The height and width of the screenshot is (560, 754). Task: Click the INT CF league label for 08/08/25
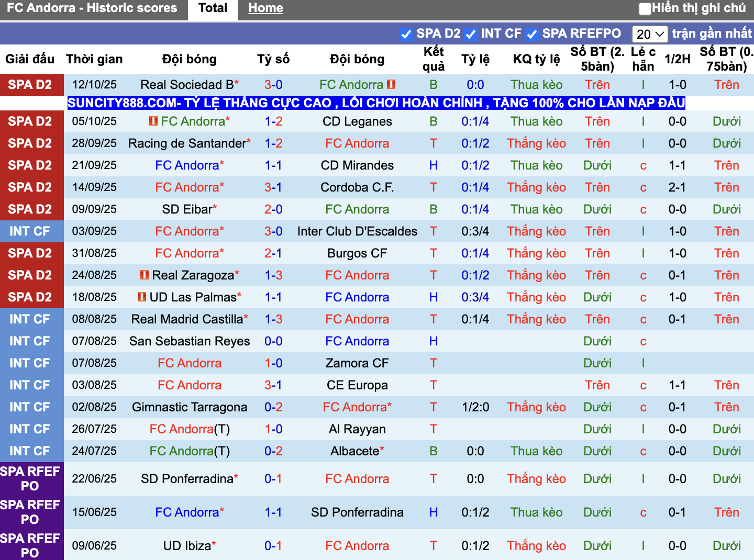tap(30, 319)
